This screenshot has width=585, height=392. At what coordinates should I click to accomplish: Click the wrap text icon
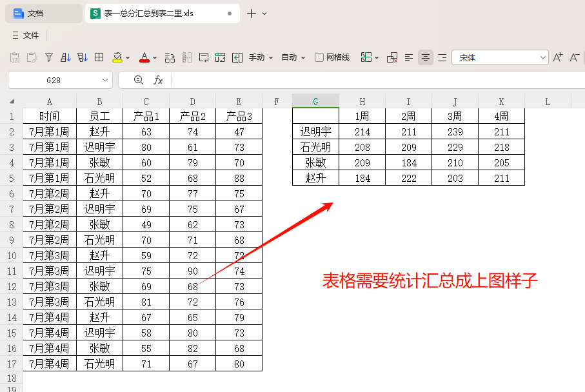[x=204, y=57]
